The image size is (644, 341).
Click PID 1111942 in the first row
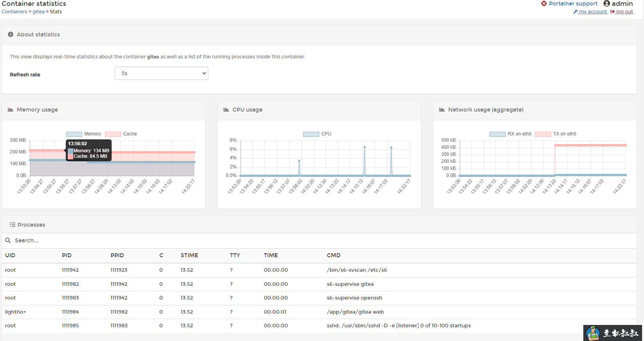tap(70, 270)
